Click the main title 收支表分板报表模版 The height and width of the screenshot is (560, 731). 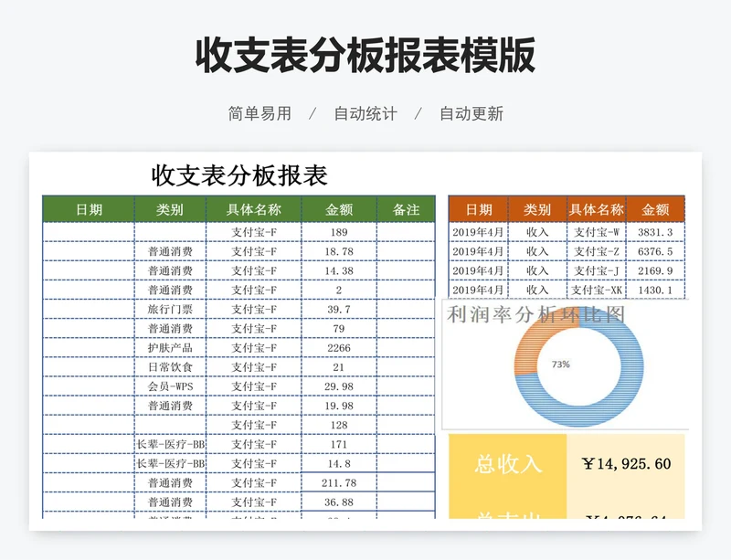[x=365, y=56]
